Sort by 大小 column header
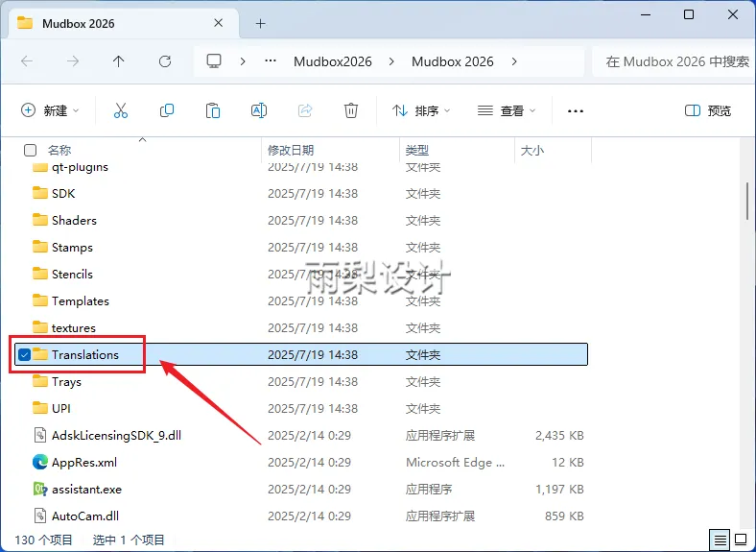 click(x=532, y=151)
